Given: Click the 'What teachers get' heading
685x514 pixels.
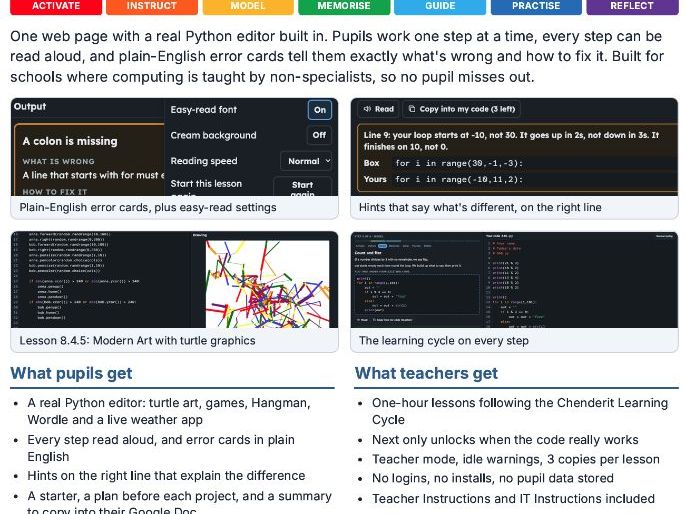Looking at the screenshot, I should coord(426,373).
